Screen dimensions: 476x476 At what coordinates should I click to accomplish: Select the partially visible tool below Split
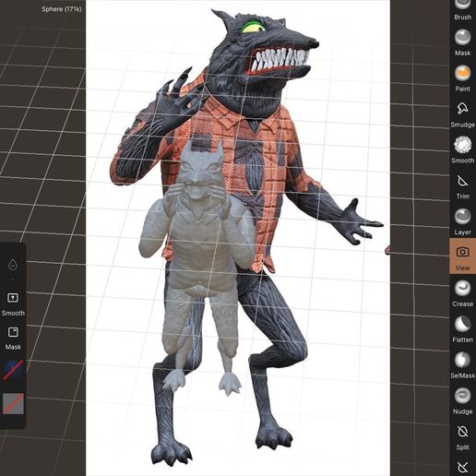(x=462, y=468)
